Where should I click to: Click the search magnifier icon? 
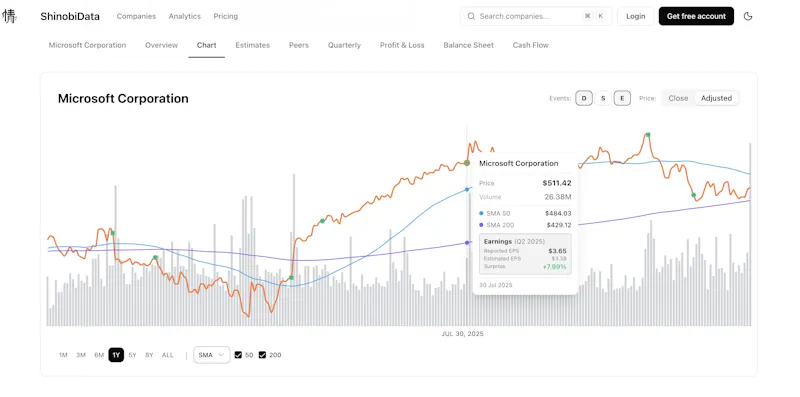(x=471, y=16)
